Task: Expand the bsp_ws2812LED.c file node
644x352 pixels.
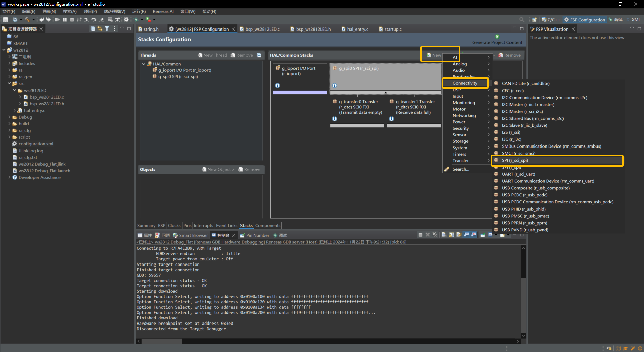Action: 20,97
